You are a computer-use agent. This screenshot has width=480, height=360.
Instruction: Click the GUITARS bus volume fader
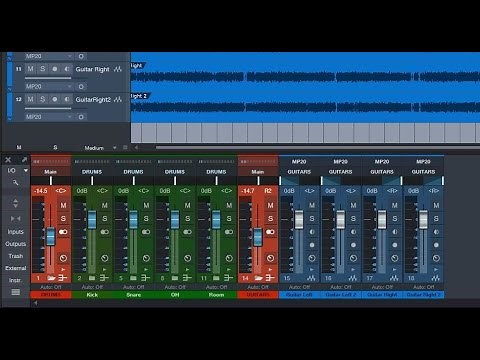pos(258,237)
